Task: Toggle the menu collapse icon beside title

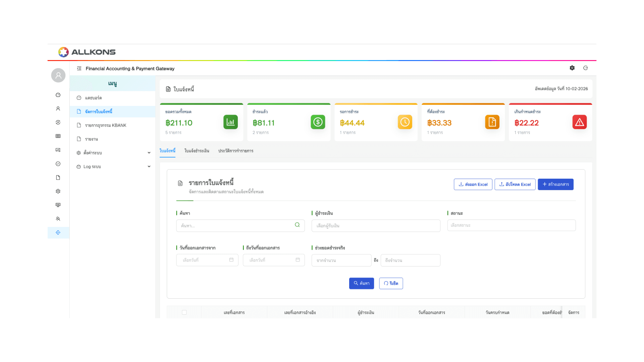Action: click(79, 68)
